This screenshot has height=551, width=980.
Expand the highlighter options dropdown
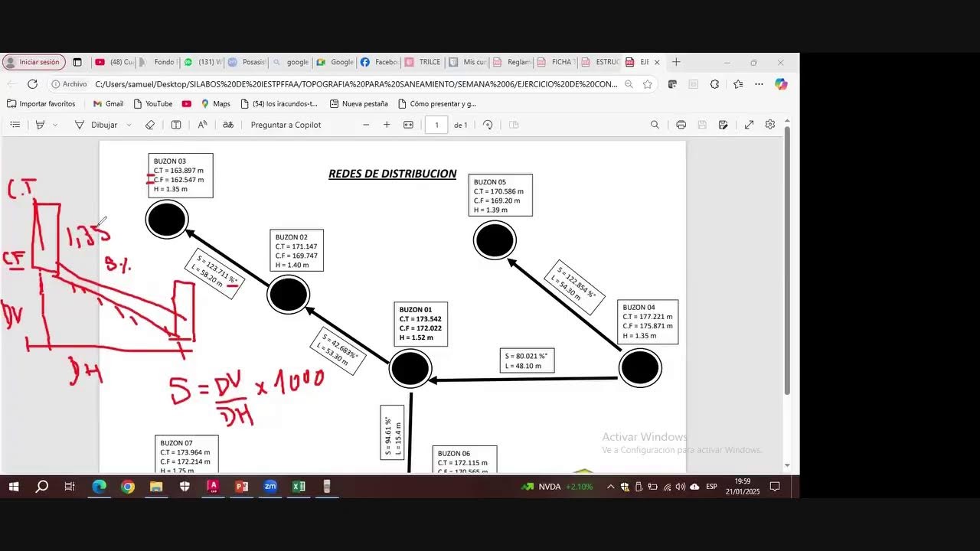pyautogui.click(x=55, y=125)
